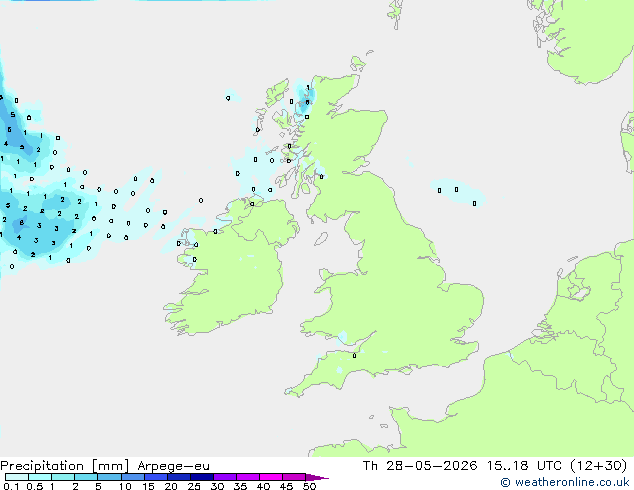Click the legend swatch between 0.5 and 1

click(40, 477)
